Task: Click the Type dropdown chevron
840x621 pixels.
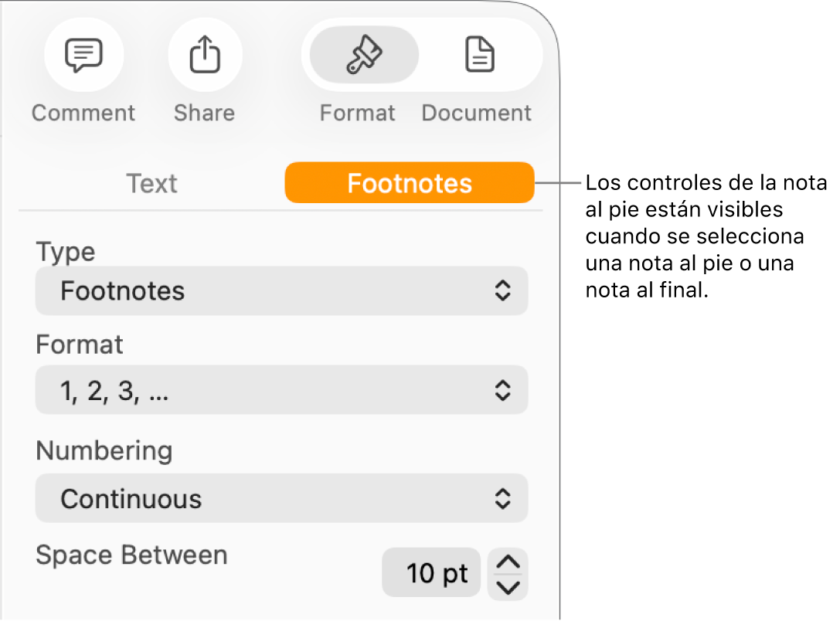Action: (502, 291)
